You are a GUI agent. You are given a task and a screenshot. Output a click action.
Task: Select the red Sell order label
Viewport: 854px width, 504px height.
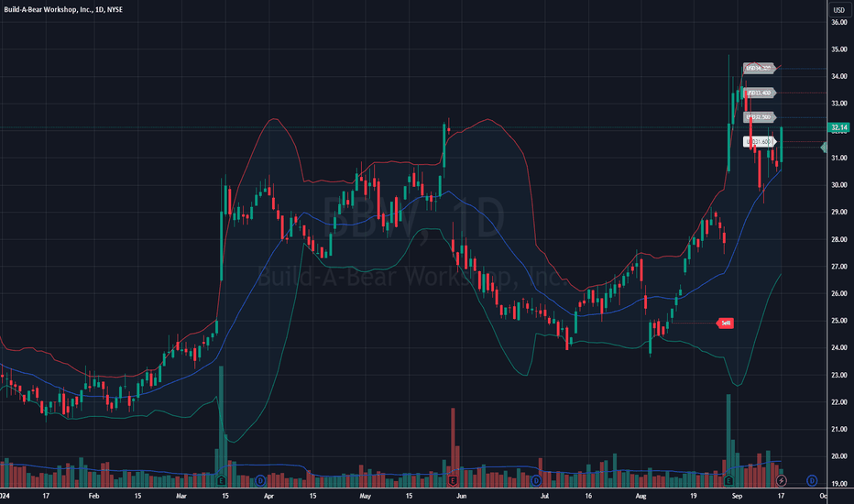[x=725, y=323]
